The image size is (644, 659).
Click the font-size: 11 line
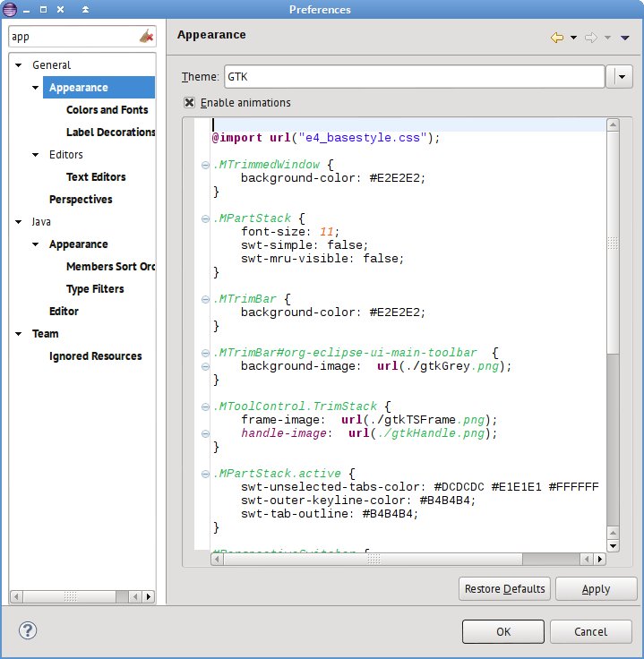coord(290,232)
